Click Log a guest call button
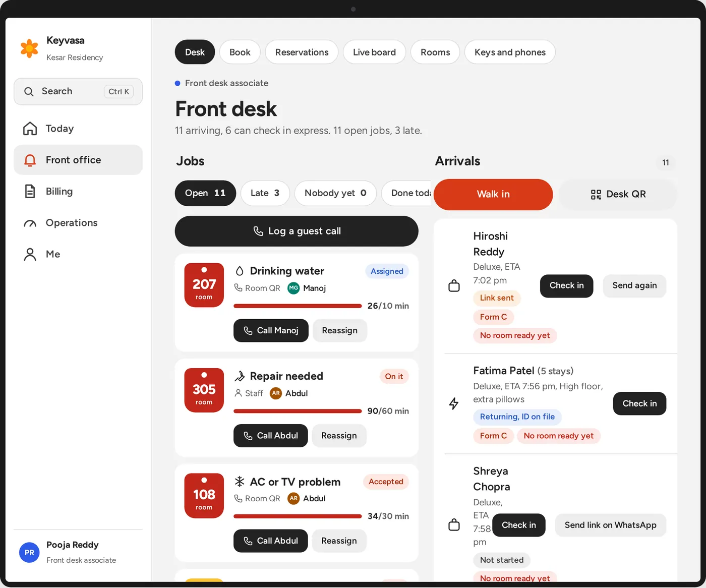This screenshot has width=706, height=588. point(297,231)
